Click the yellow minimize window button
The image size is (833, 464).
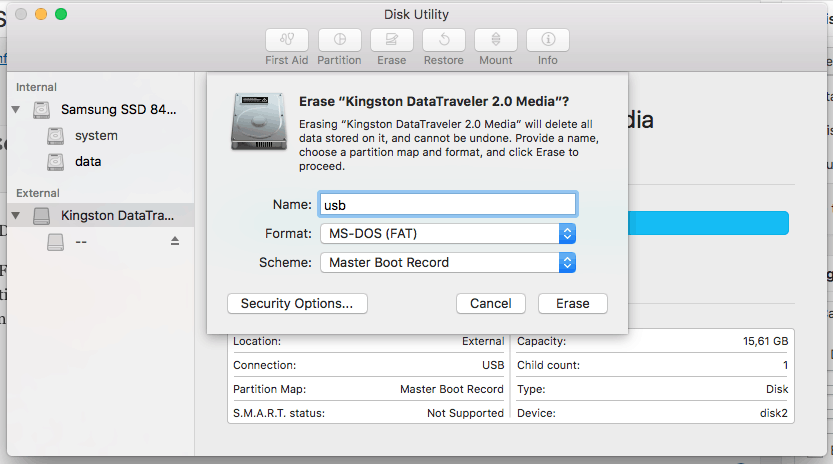click(x=41, y=14)
